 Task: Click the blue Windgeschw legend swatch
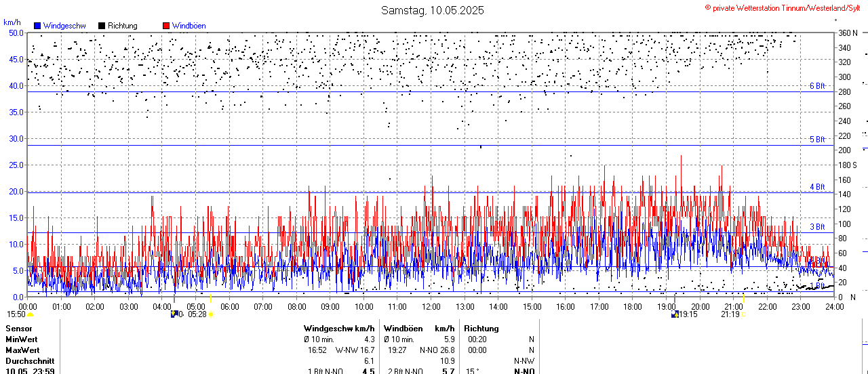pyautogui.click(x=37, y=26)
